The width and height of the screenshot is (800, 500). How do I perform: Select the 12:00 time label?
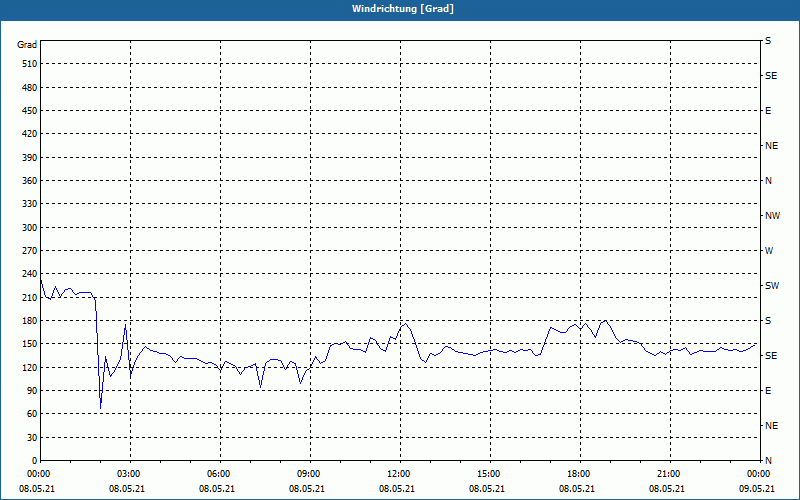[399, 474]
